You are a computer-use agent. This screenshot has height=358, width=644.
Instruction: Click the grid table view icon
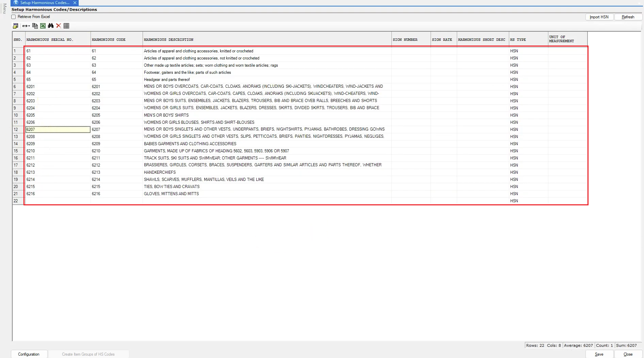pyautogui.click(x=66, y=26)
